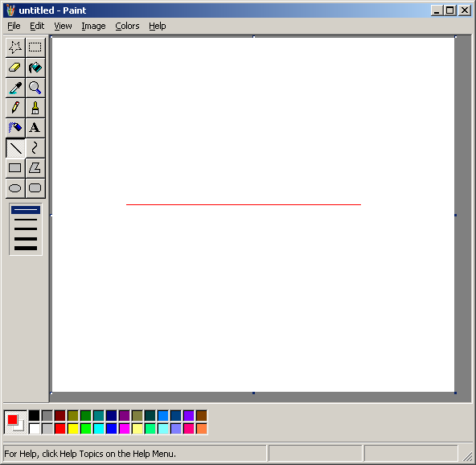476x465 pixels.
Task: Click the bottom-right canvas resize handle
Action: [455, 393]
